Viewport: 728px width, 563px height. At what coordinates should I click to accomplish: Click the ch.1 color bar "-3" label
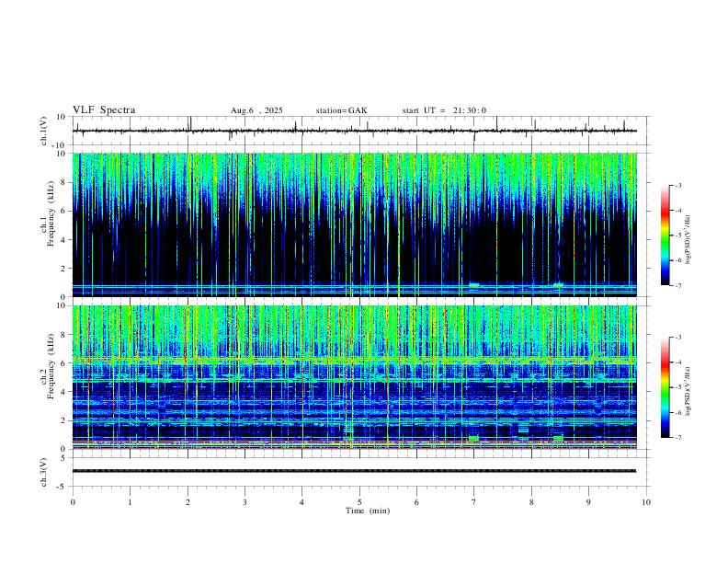click(677, 185)
